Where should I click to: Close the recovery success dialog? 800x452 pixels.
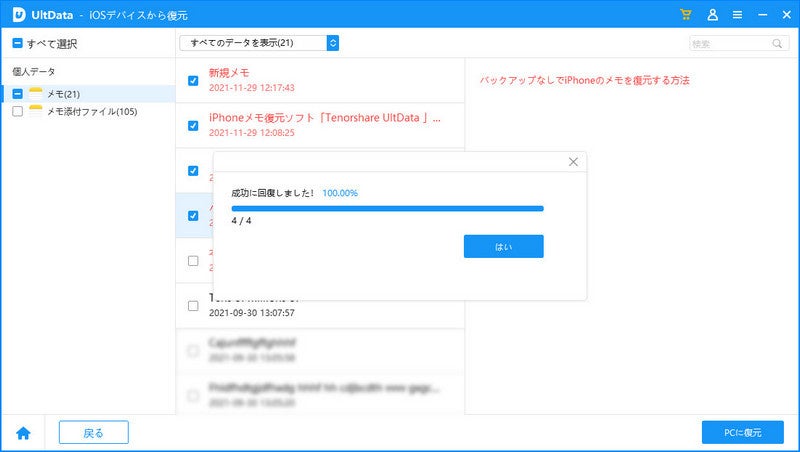[573, 162]
